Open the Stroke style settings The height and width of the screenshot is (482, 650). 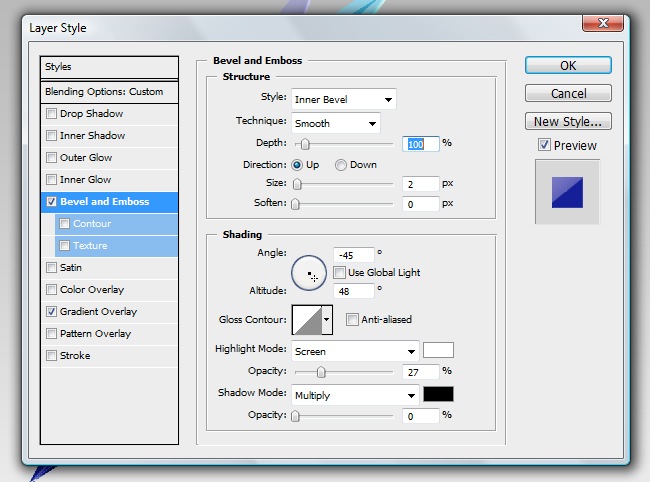point(75,356)
